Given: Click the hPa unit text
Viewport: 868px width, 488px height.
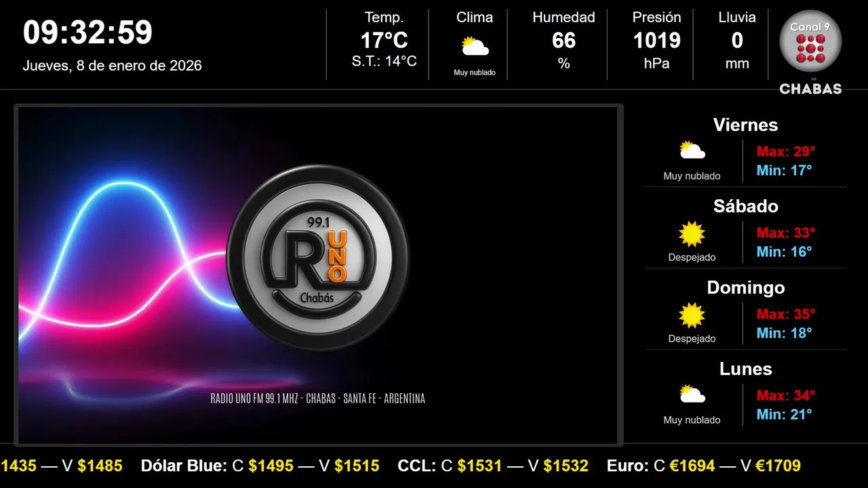Looking at the screenshot, I should coord(656,64).
